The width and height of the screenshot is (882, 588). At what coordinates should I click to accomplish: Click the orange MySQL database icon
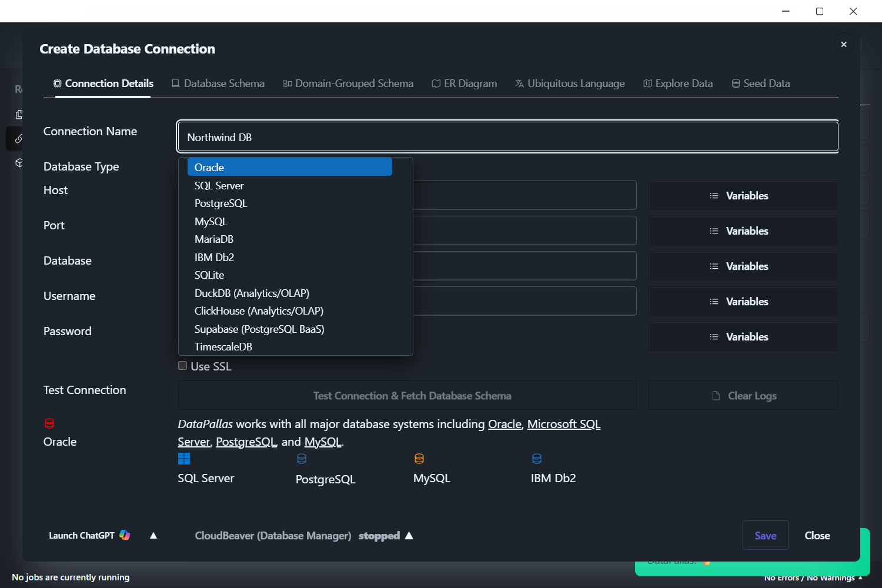pos(419,459)
